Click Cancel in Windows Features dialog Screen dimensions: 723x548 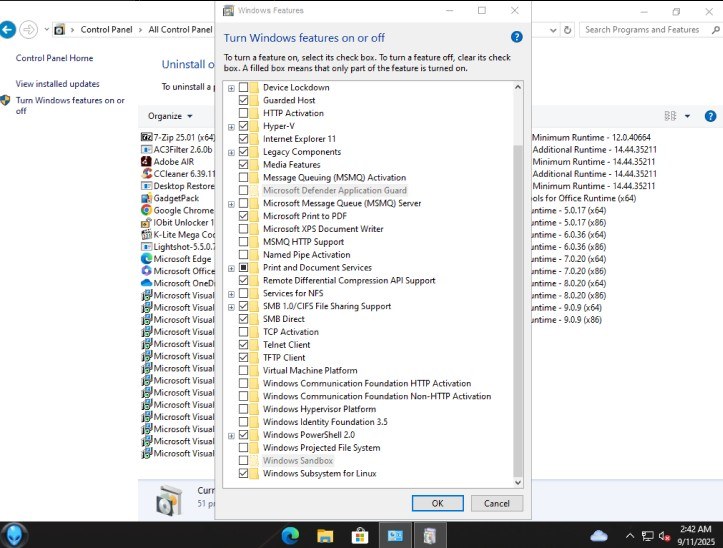tap(497, 503)
